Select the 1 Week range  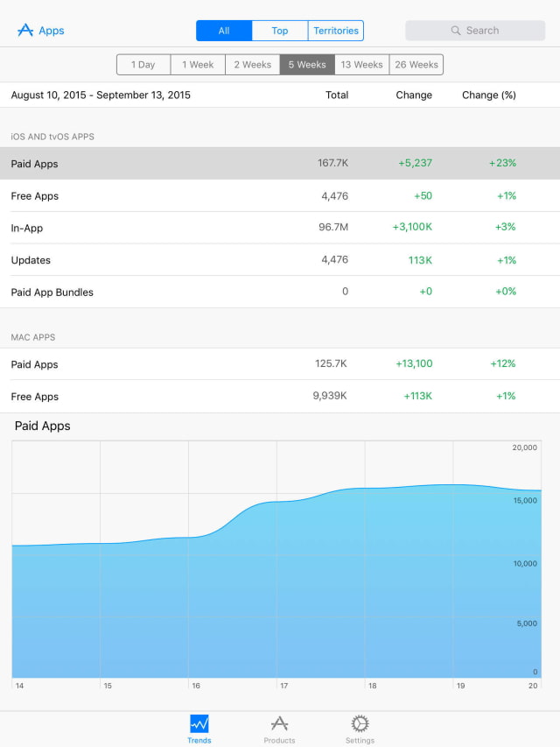coord(198,65)
